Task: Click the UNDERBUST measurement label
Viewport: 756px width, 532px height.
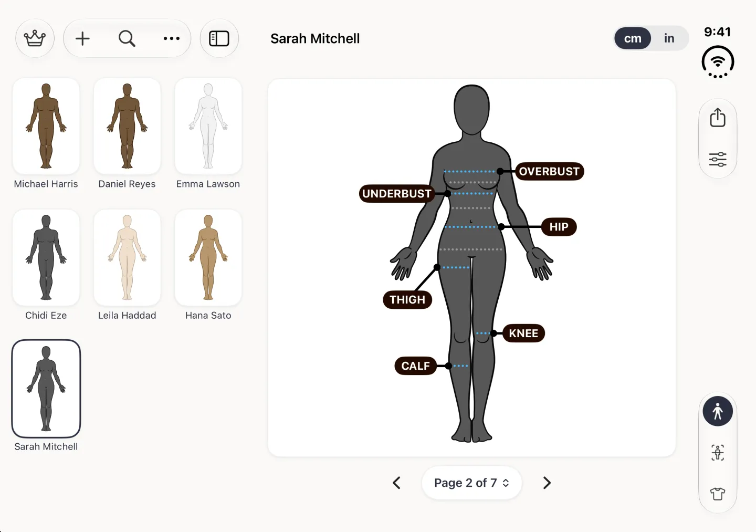Action: click(x=397, y=193)
